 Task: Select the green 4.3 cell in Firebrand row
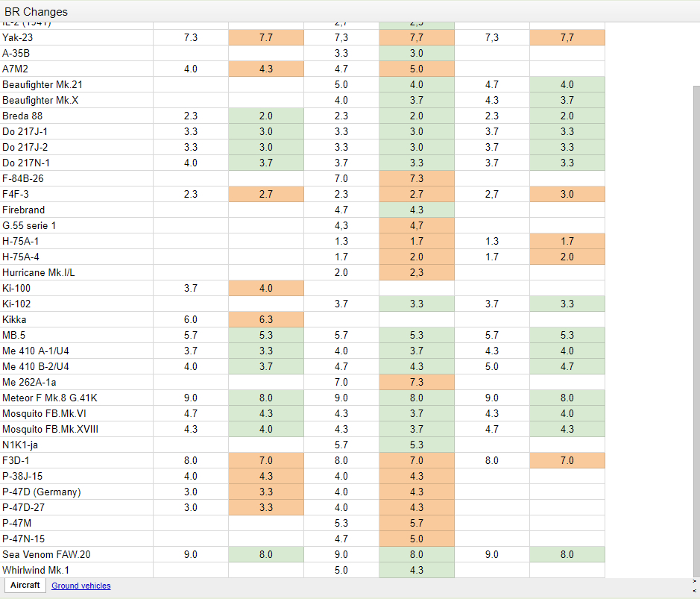pos(416,210)
